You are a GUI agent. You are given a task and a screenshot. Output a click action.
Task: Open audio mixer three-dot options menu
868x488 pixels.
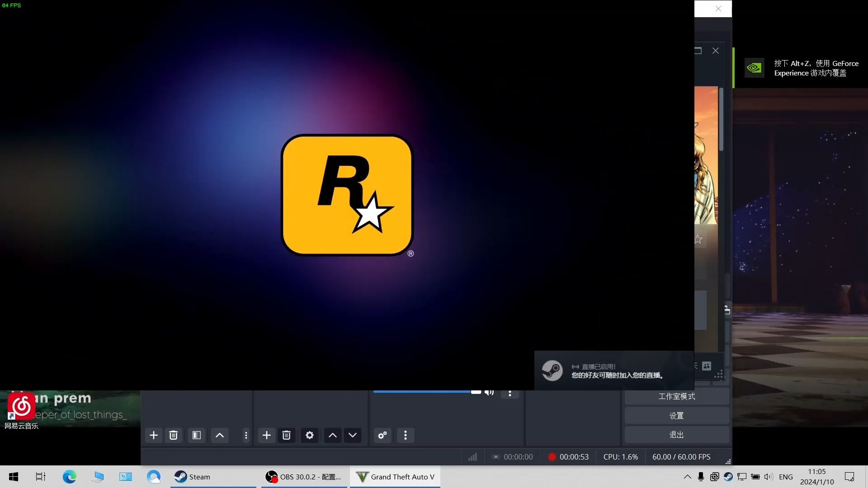pyautogui.click(x=406, y=435)
